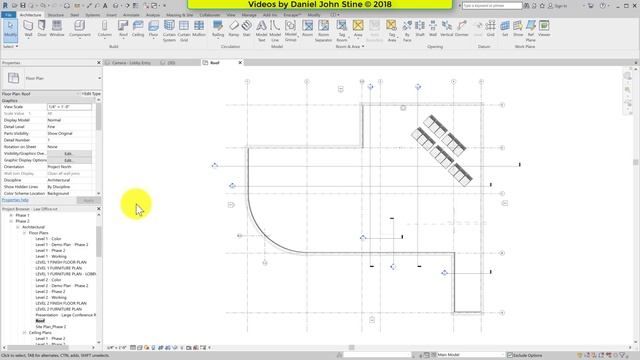Switch to the Structure ribbon tab
640x360 pixels.
pos(56,15)
